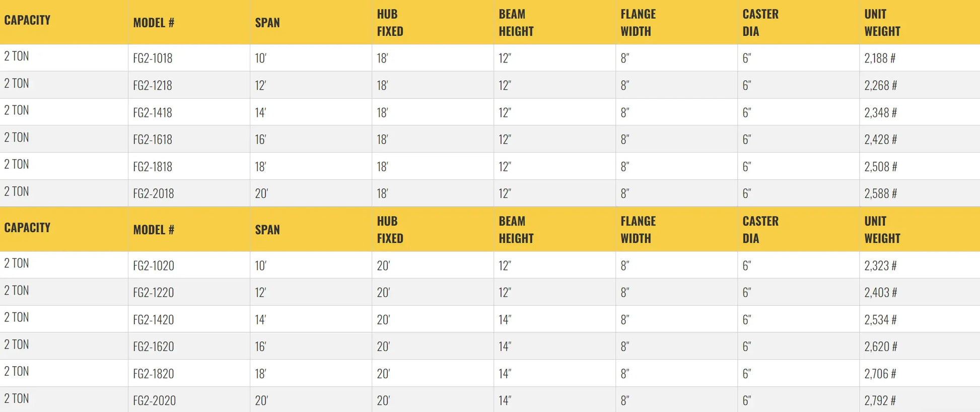This screenshot has width=980, height=412.
Task: Click model number FG2-1018 cell
Action: (153, 58)
